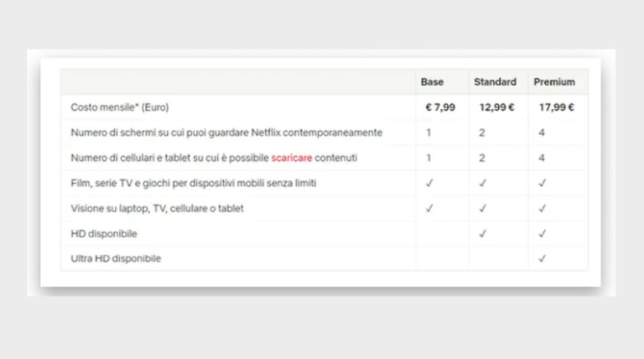Click HD disponibile checkmark under Standard
The width and height of the screenshot is (644, 359).
(482, 233)
